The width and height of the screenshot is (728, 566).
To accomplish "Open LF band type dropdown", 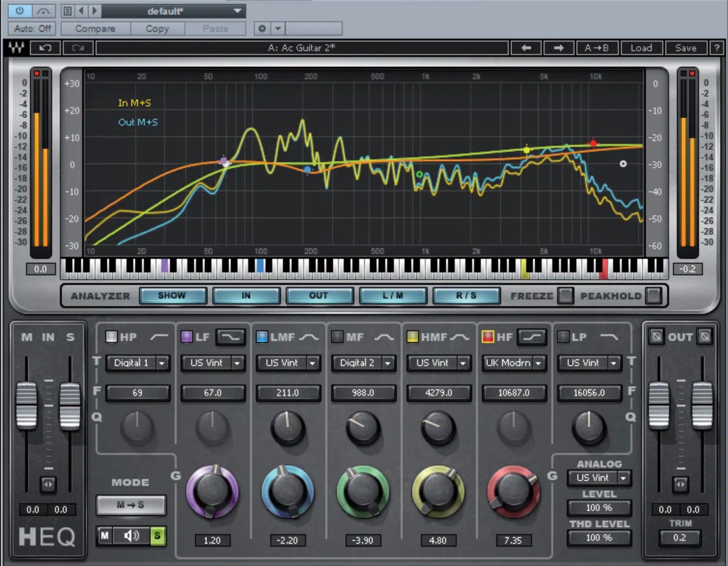I will 213,363.
